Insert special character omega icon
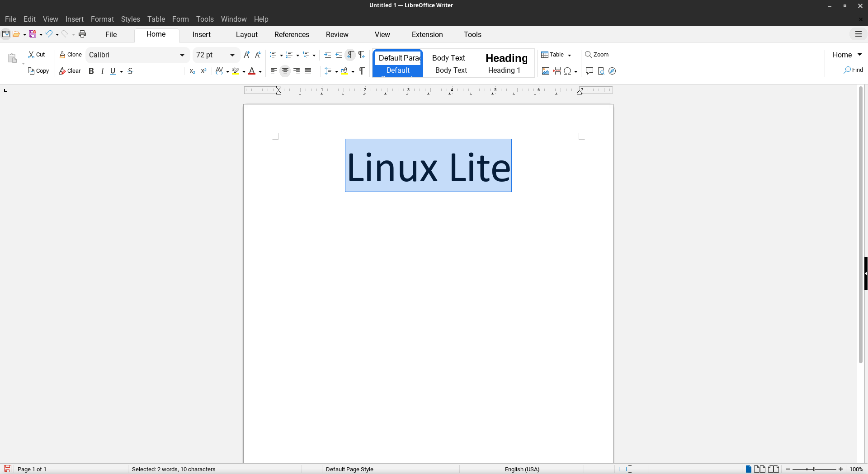This screenshot has width=868, height=474. [x=567, y=71]
